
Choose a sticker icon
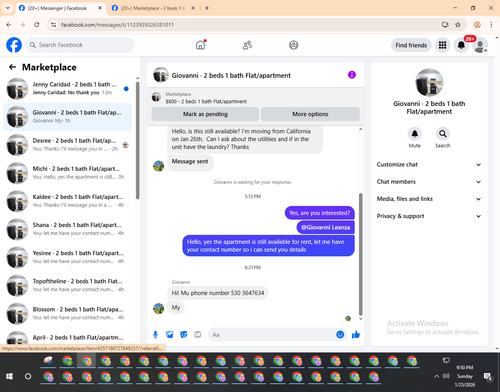tap(184, 334)
